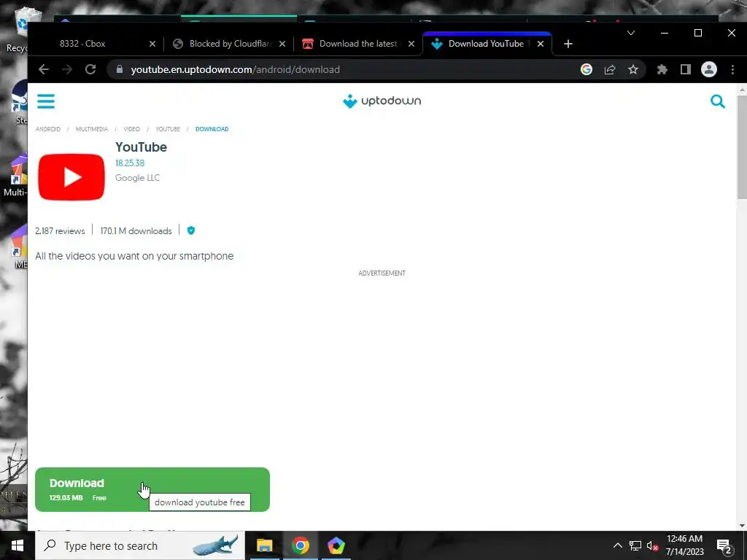Click the YouTube app title
This screenshot has height=560, width=747.
[x=141, y=147]
